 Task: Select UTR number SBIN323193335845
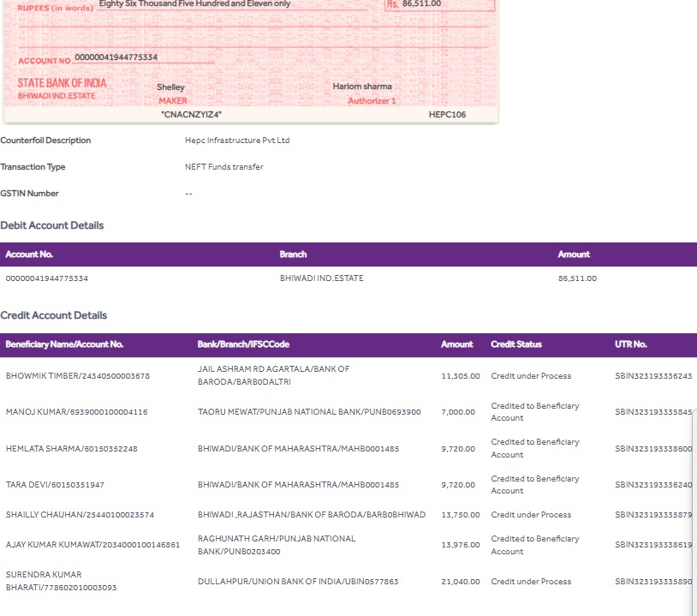click(x=653, y=412)
